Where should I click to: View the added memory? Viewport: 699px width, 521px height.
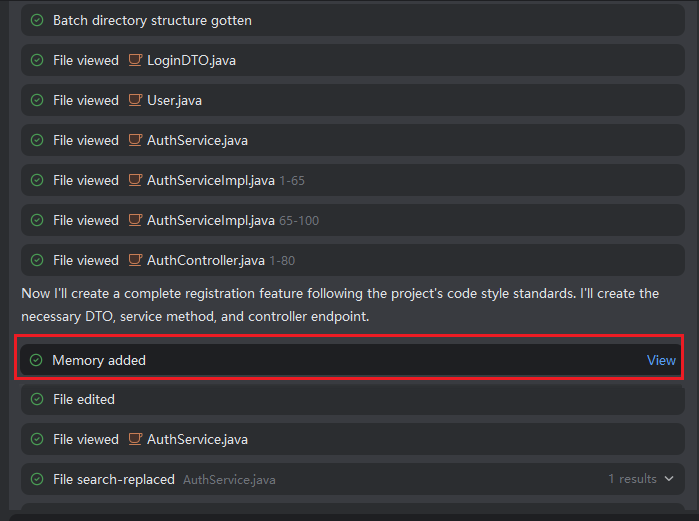pos(661,360)
